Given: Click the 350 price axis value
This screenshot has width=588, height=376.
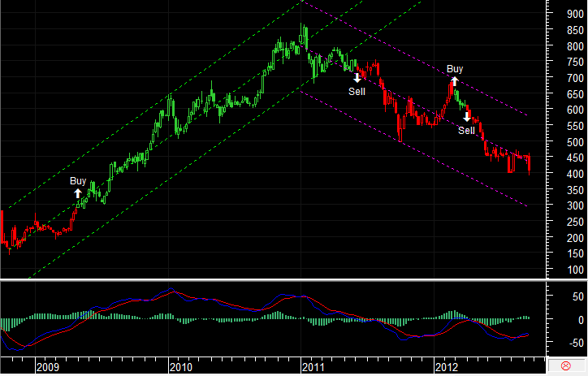Looking at the screenshot, I should [x=575, y=191].
